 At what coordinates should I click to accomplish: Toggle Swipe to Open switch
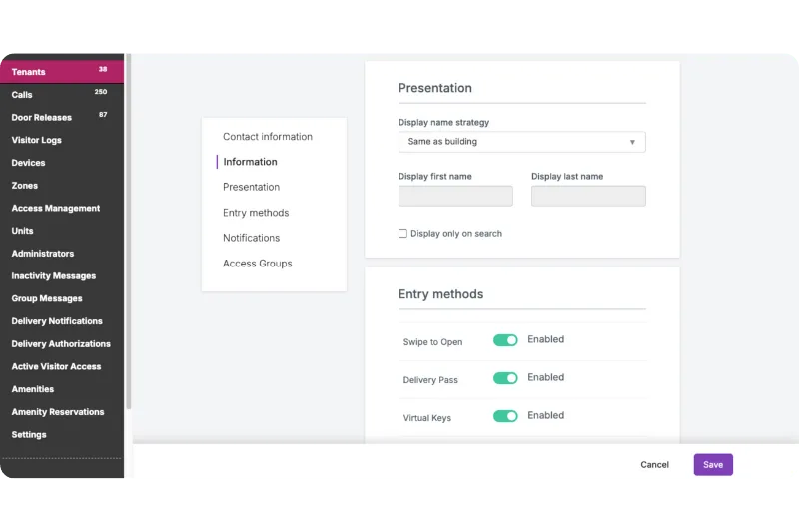pyautogui.click(x=505, y=340)
